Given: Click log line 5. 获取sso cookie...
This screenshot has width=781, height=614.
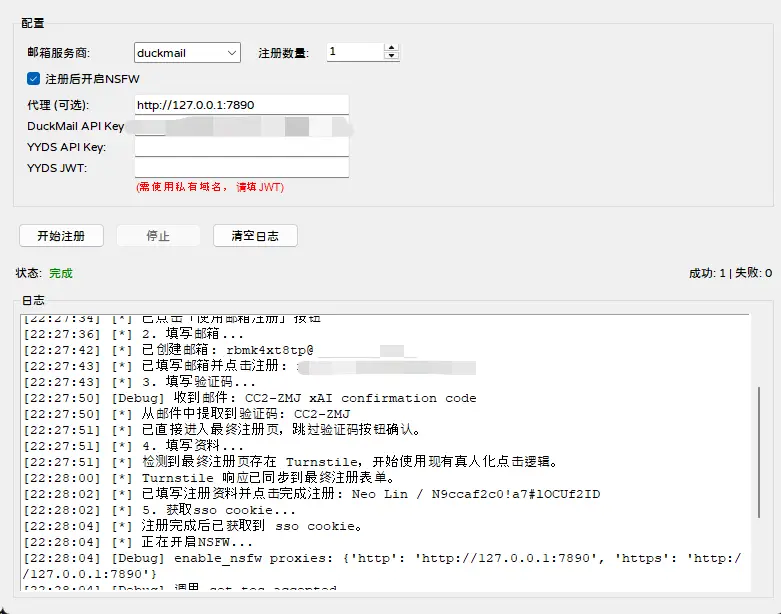Looking at the screenshot, I should point(159,510).
